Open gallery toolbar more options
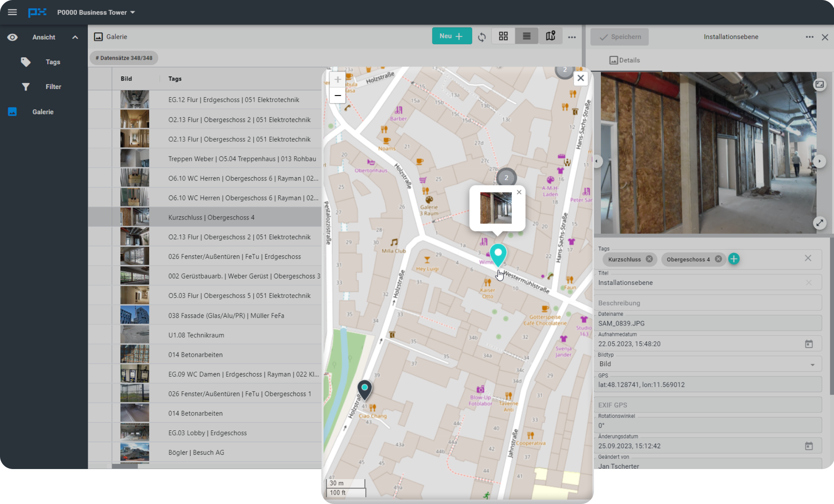 (572, 37)
